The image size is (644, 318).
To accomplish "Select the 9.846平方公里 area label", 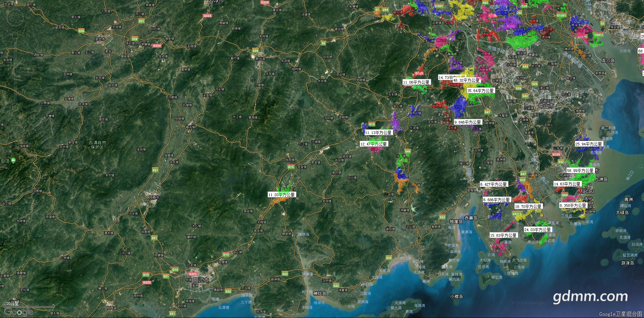I will (x=468, y=122).
